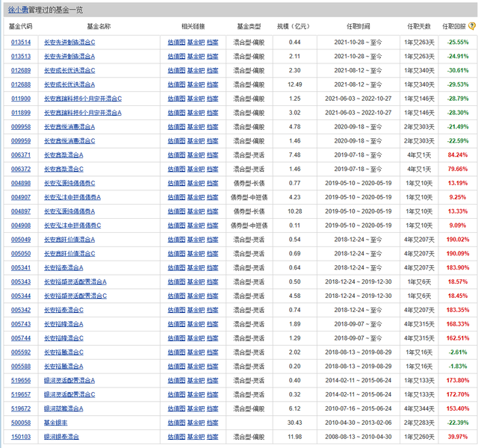Open fund code 011900 link
Screen dimensions: 478x448
(21, 99)
